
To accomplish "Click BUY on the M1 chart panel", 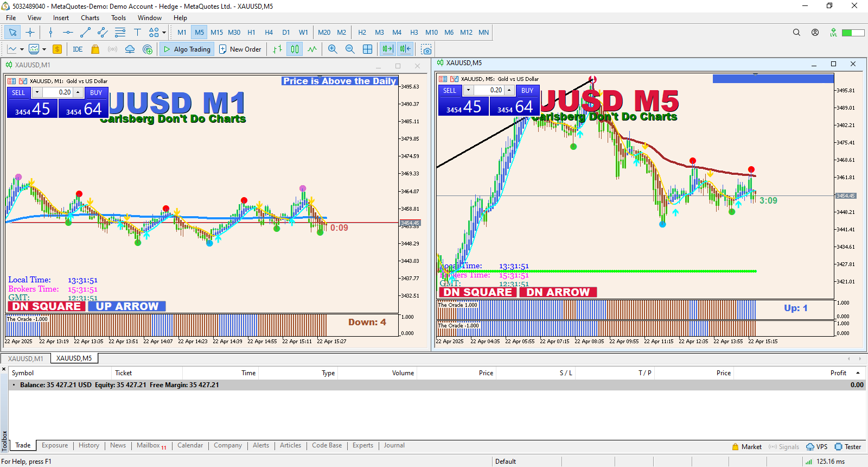I will click(x=96, y=93).
